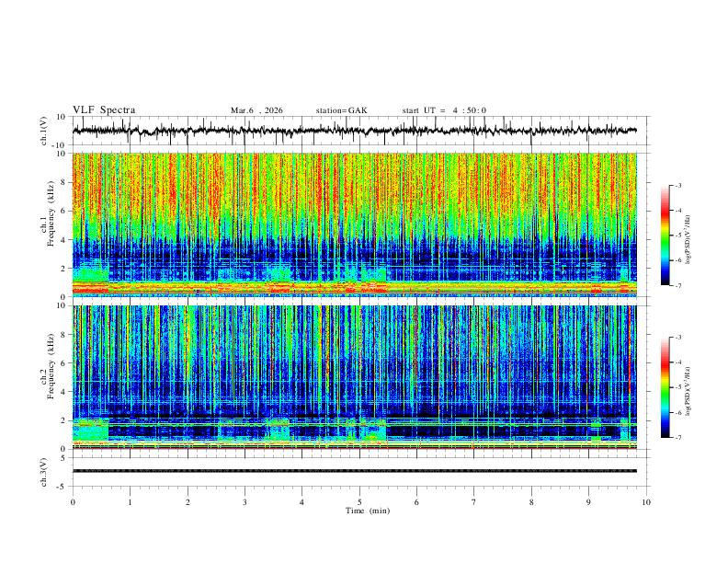Click the ch.2 spectrogram color scale bar

pos(665,387)
